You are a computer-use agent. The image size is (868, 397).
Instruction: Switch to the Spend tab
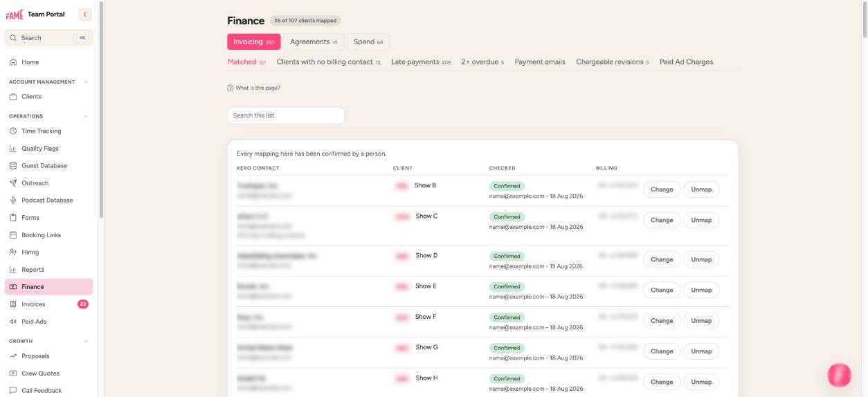368,41
